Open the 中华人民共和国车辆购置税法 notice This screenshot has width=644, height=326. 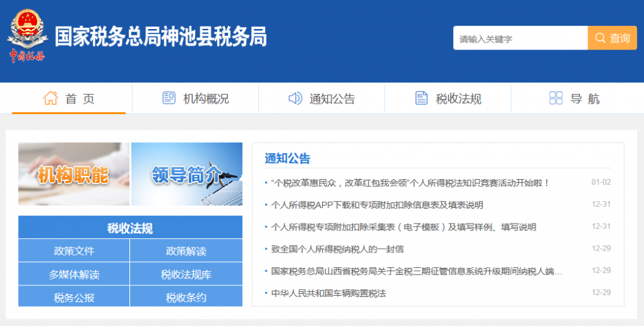click(328, 293)
